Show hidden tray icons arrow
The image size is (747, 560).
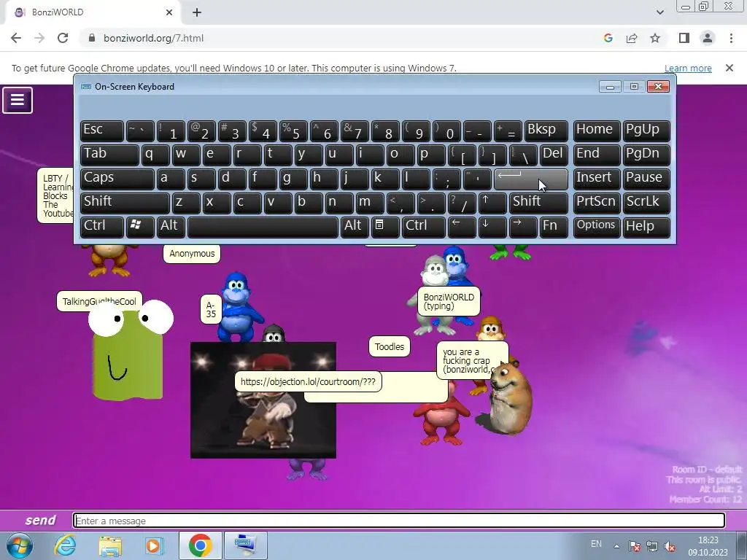[616, 546]
